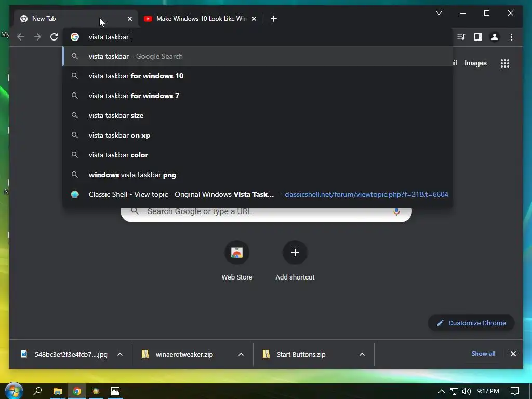Open the Photos app taskbar icon

pos(115,391)
